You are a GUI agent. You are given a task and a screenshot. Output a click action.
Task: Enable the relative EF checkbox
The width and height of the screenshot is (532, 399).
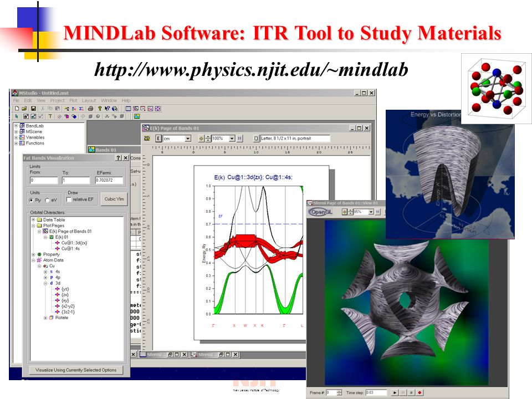pos(69,199)
